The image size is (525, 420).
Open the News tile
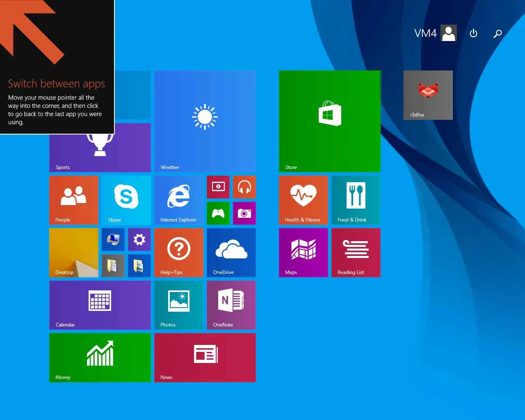click(x=205, y=358)
